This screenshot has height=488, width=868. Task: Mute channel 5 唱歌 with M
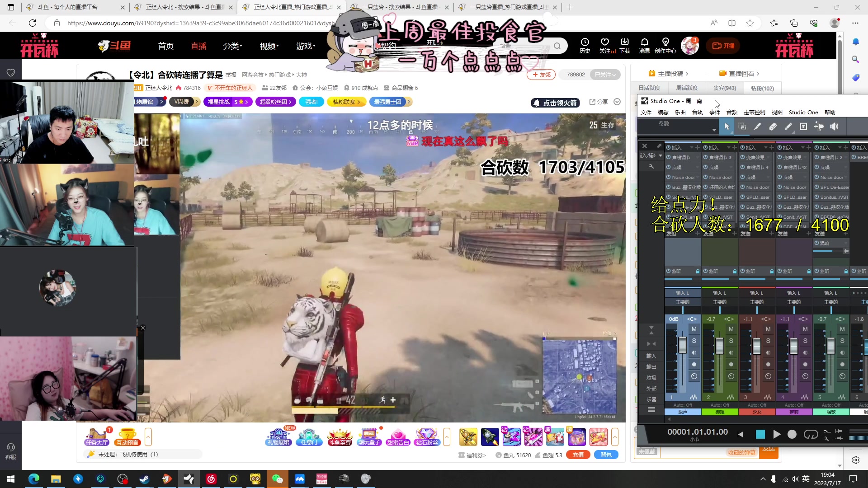pyautogui.click(x=842, y=329)
